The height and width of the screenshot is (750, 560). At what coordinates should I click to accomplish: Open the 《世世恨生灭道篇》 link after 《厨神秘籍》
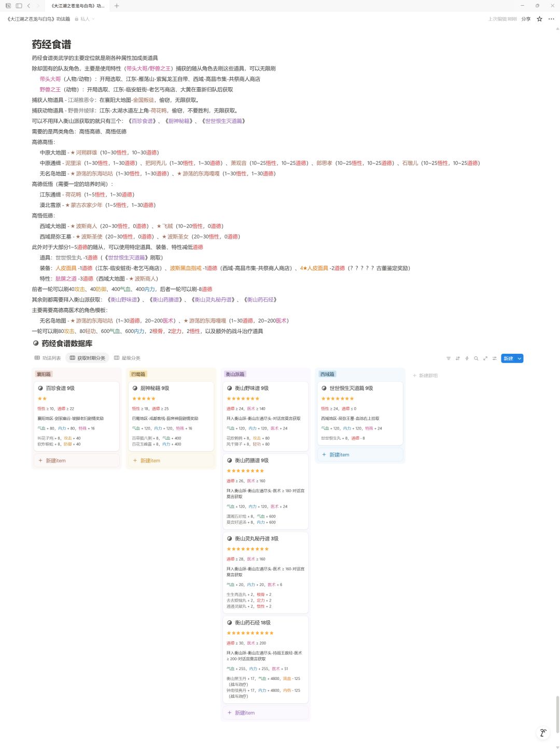tap(223, 121)
